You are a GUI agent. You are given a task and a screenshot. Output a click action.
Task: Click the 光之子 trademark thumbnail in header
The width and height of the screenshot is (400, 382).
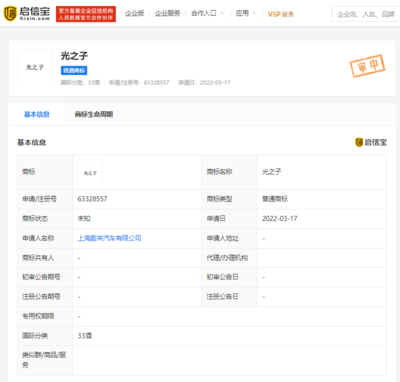pyautogui.click(x=35, y=67)
